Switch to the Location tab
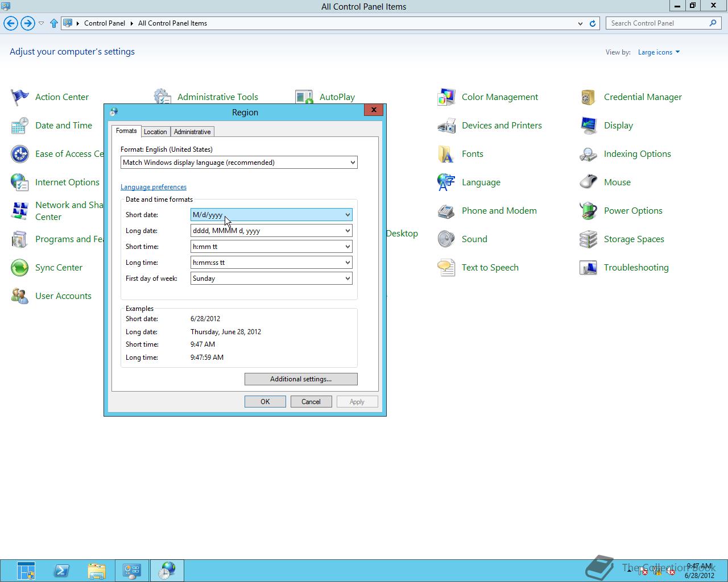Image resolution: width=728 pixels, height=582 pixels. click(x=155, y=132)
